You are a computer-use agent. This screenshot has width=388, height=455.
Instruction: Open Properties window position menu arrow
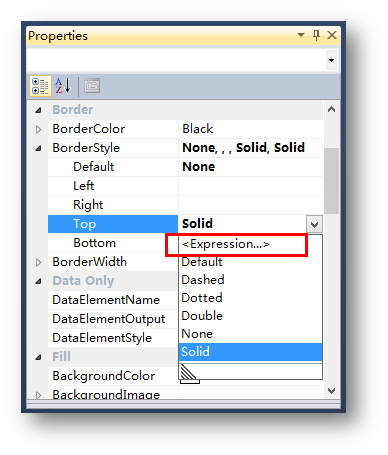click(x=301, y=35)
